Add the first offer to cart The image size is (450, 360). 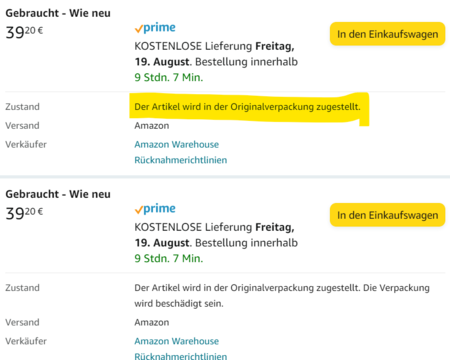click(x=387, y=34)
